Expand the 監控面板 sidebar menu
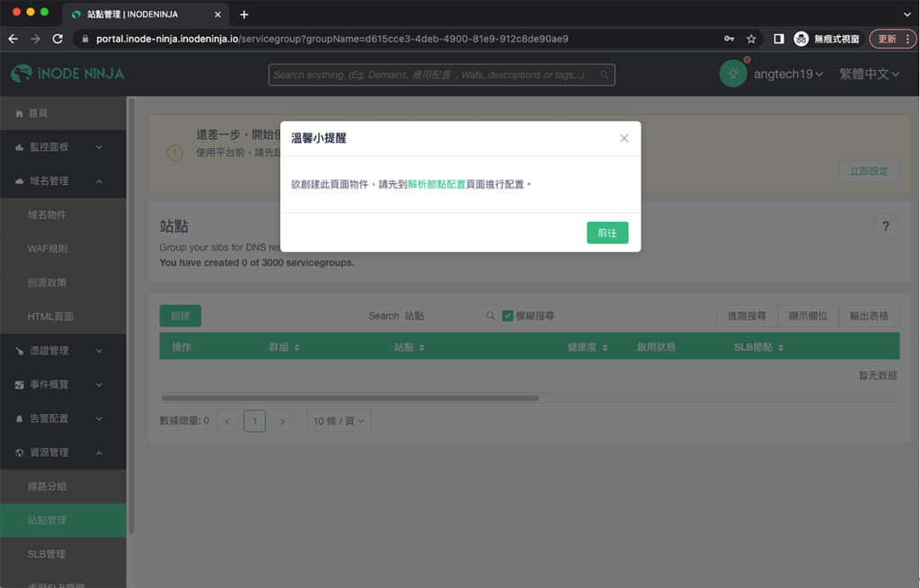Image resolution: width=920 pixels, height=588 pixels. [63, 147]
